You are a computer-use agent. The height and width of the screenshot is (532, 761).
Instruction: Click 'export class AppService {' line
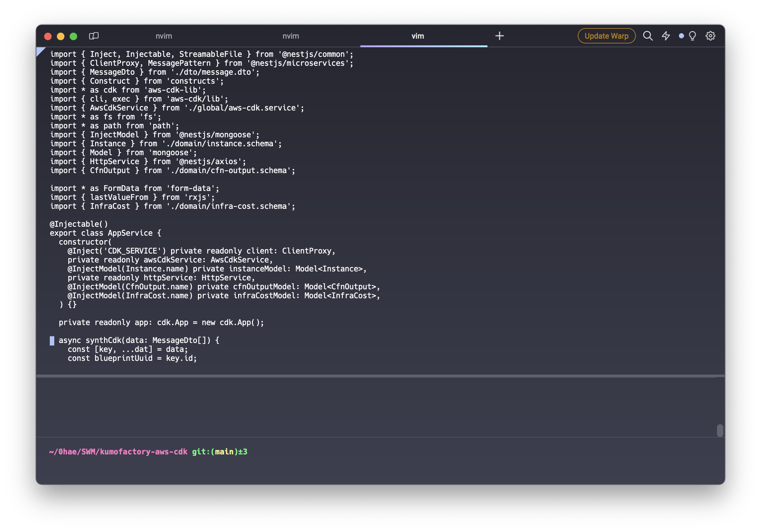(x=105, y=233)
